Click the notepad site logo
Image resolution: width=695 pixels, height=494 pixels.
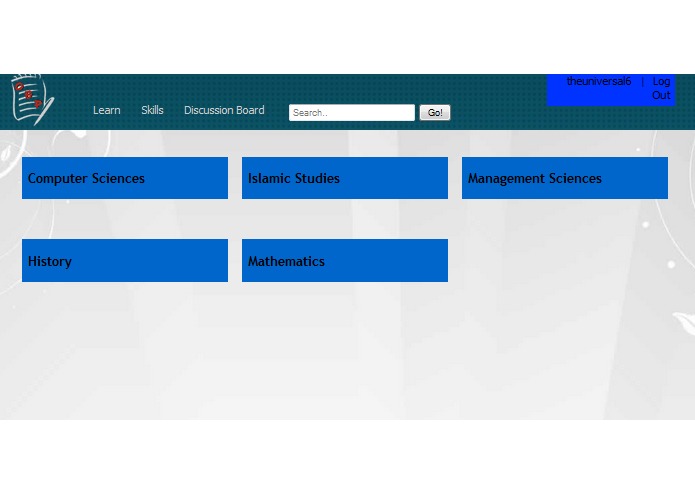[x=33, y=99]
